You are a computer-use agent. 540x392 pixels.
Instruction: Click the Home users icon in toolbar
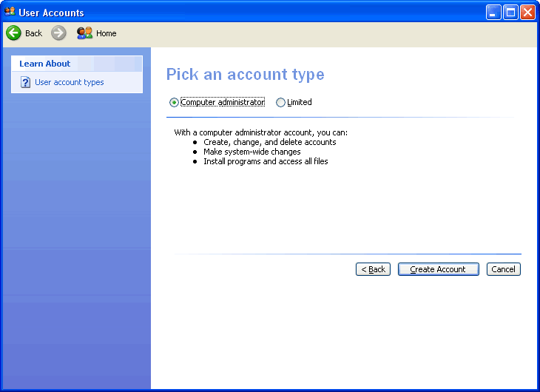pyautogui.click(x=84, y=33)
